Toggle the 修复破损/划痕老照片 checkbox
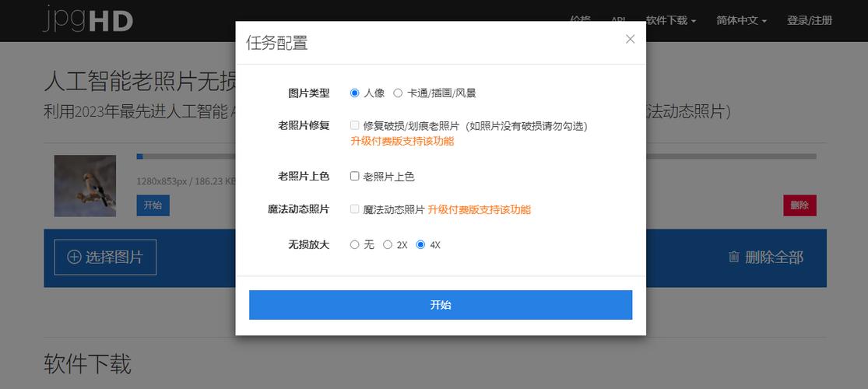Image resolution: width=868 pixels, height=389 pixels. click(355, 125)
